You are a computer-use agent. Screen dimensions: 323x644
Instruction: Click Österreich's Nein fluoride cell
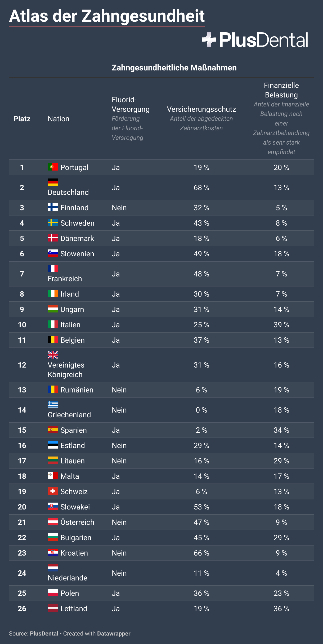pyautogui.click(x=119, y=522)
